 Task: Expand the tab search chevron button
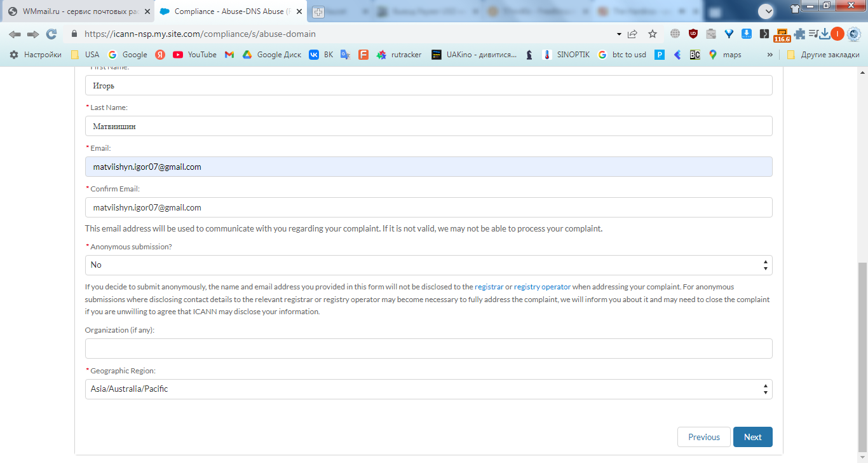(766, 11)
